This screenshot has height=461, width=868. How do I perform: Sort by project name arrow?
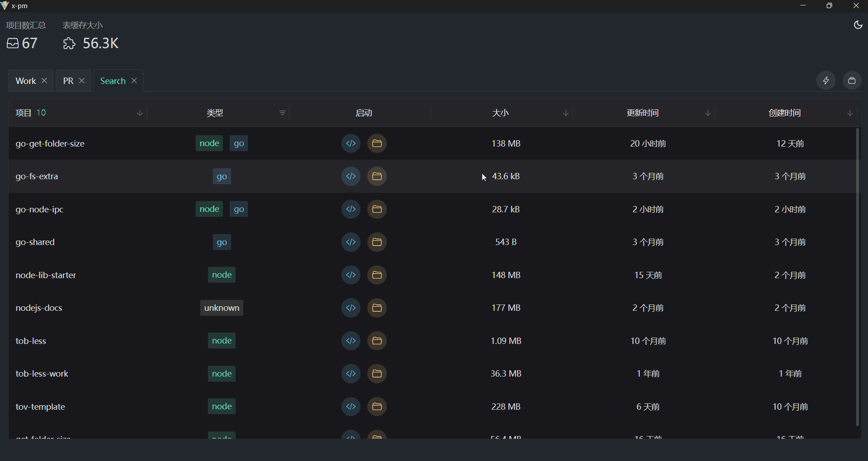coord(140,113)
